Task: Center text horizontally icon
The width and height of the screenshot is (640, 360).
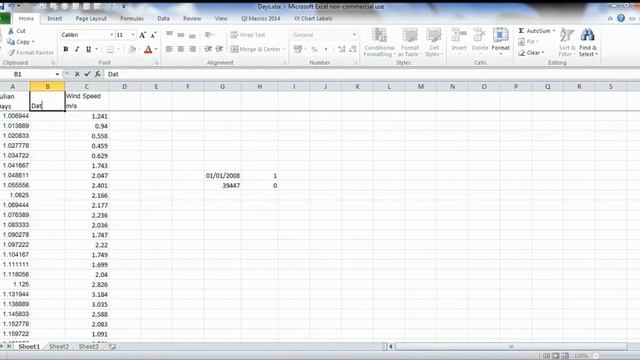Action: 180,49
